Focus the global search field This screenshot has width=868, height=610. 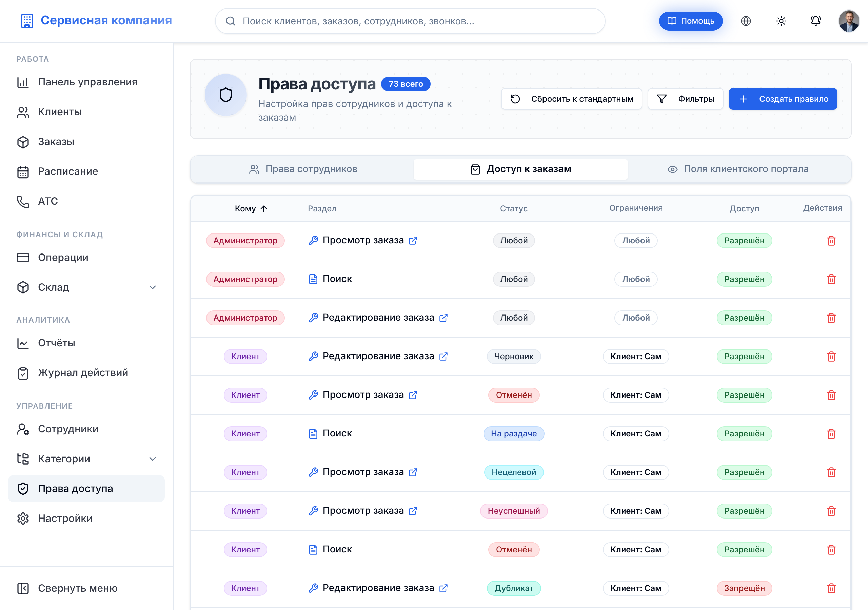coord(410,21)
